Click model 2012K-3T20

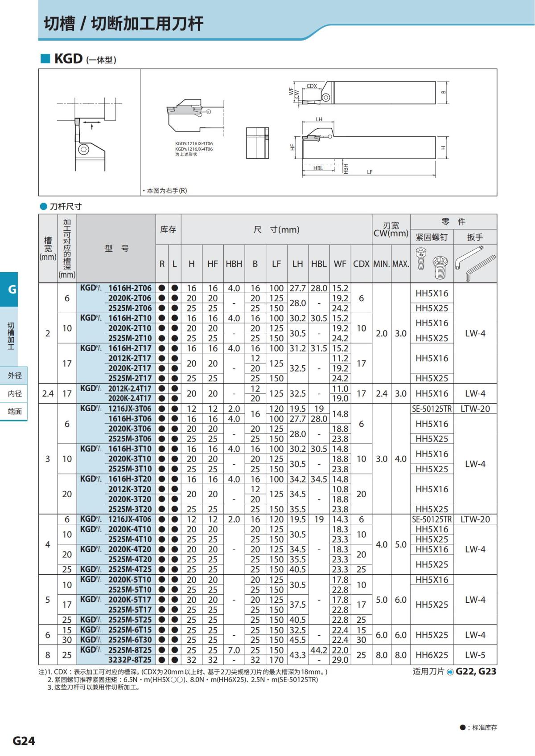(130, 489)
